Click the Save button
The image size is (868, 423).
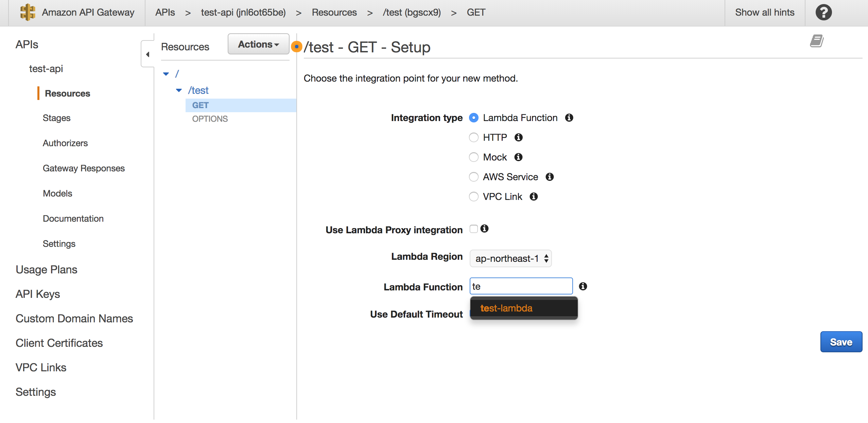[x=841, y=342]
